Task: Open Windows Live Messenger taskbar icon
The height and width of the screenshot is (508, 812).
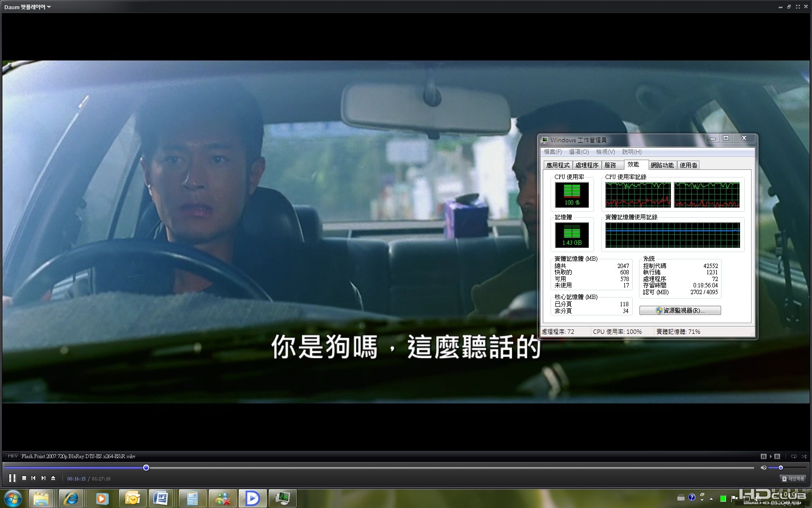Action: 222,498
